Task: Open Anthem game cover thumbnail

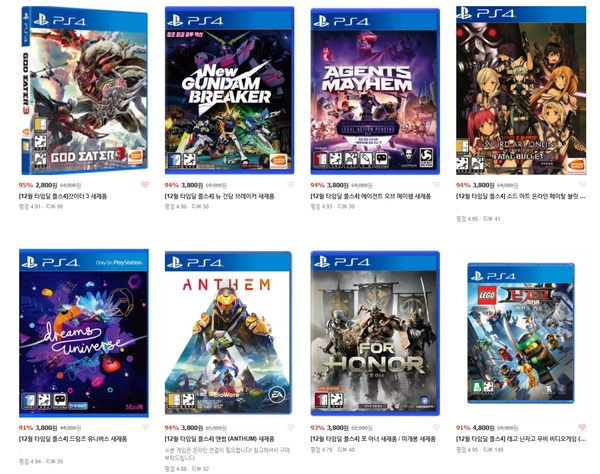Action: click(x=229, y=333)
